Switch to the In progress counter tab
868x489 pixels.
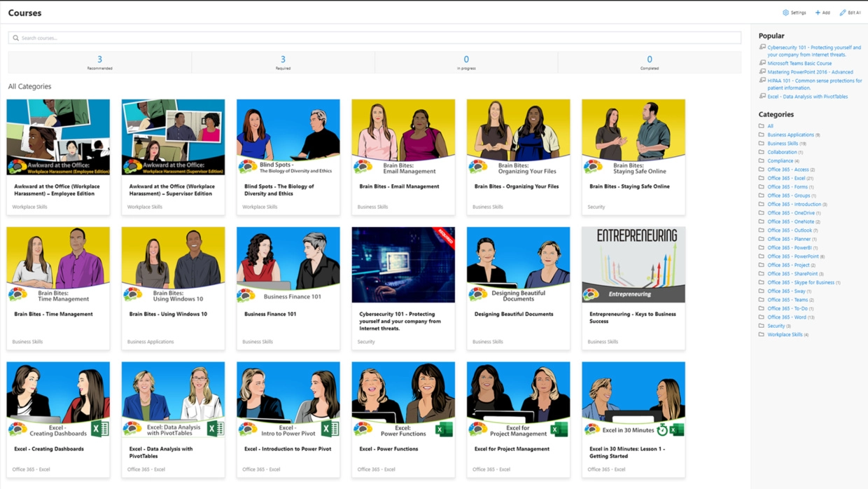pos(466,62)
